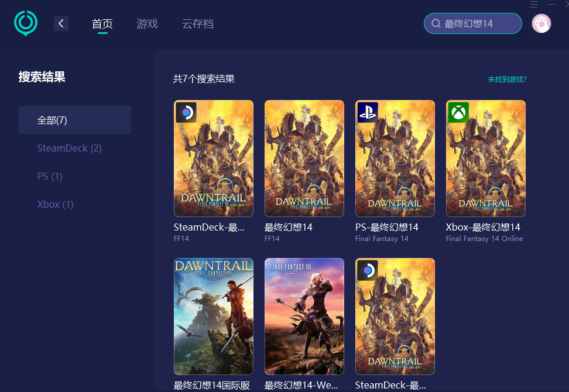Click the Xbox badge on Xbox-最终幻想14 cover

tap(458, 112)
